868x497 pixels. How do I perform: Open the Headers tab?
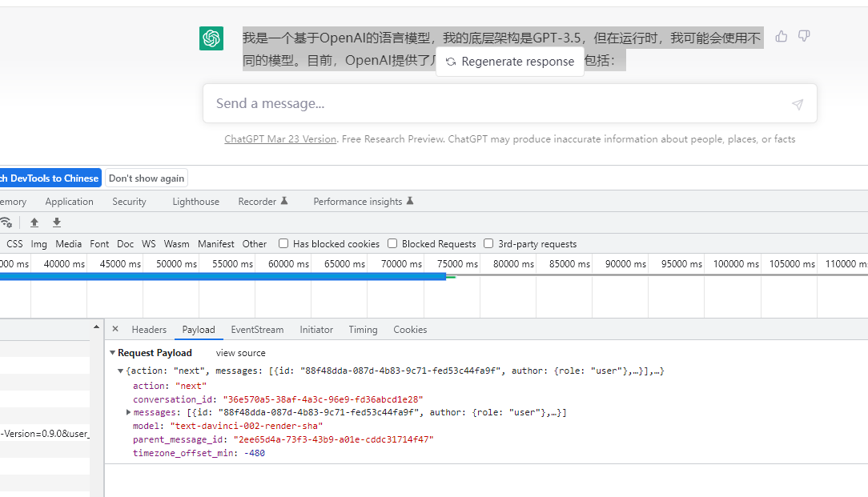[149, 329]
